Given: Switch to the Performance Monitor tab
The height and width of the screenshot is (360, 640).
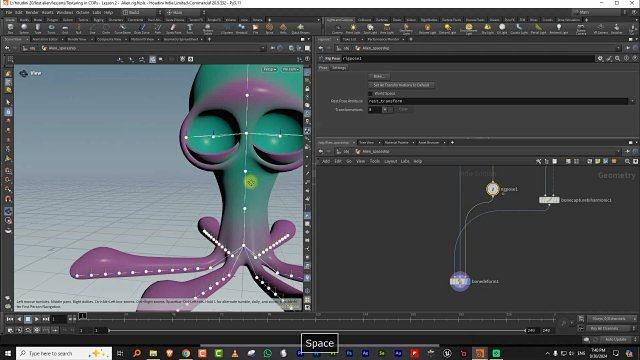Looking at the screenshot, I should coord(383,39).
